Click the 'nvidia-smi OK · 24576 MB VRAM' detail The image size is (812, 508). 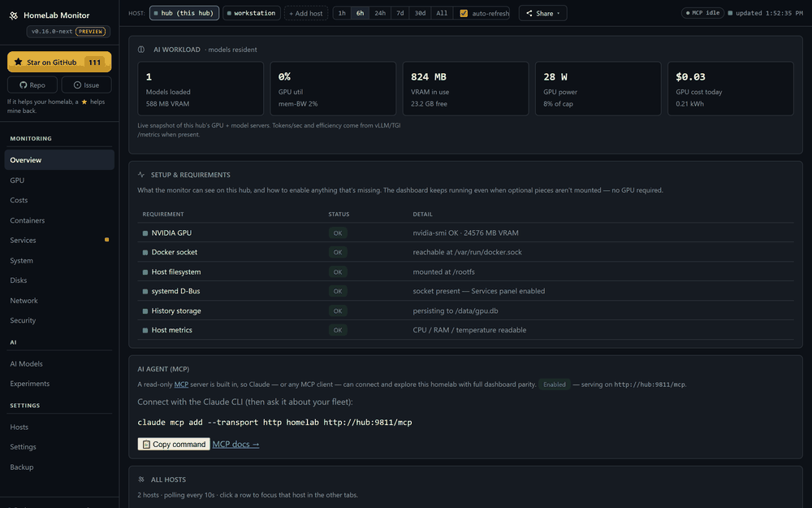click(x=465, y=233)
